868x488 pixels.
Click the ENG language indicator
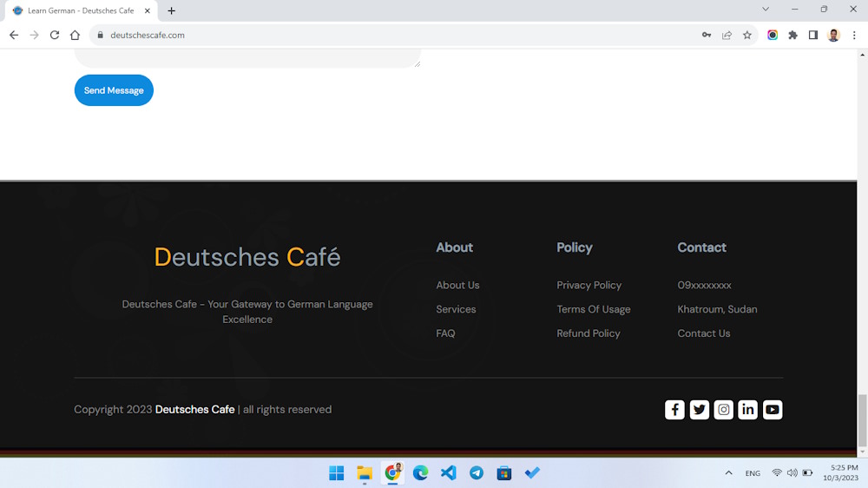click(x=753, y=473)
